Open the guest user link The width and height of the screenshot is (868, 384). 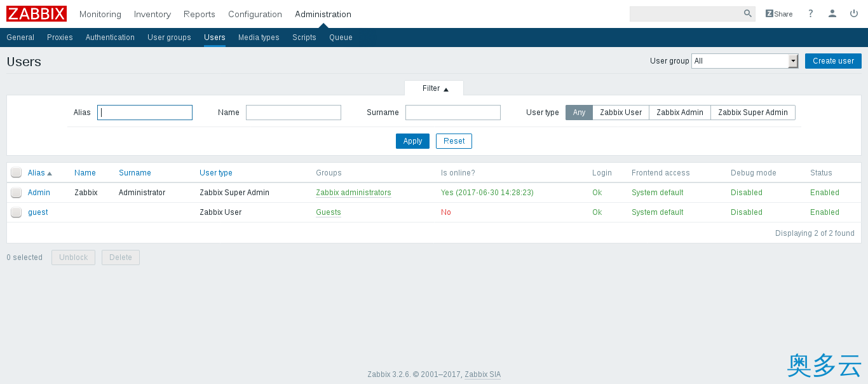[x=38, y=212]
